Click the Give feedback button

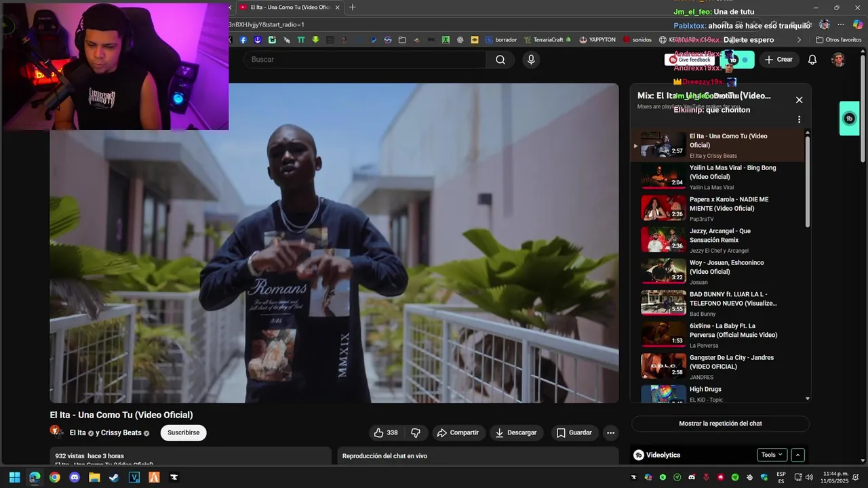click(690, 60)
